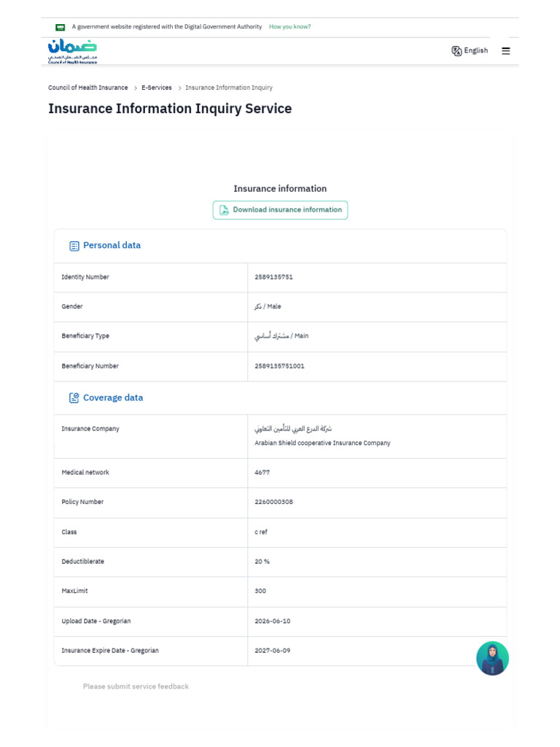The height and width of the screenshot is (747, 560).
Task: Go to Council of Health Insurance breadcrumb
Action: point(88,88)
